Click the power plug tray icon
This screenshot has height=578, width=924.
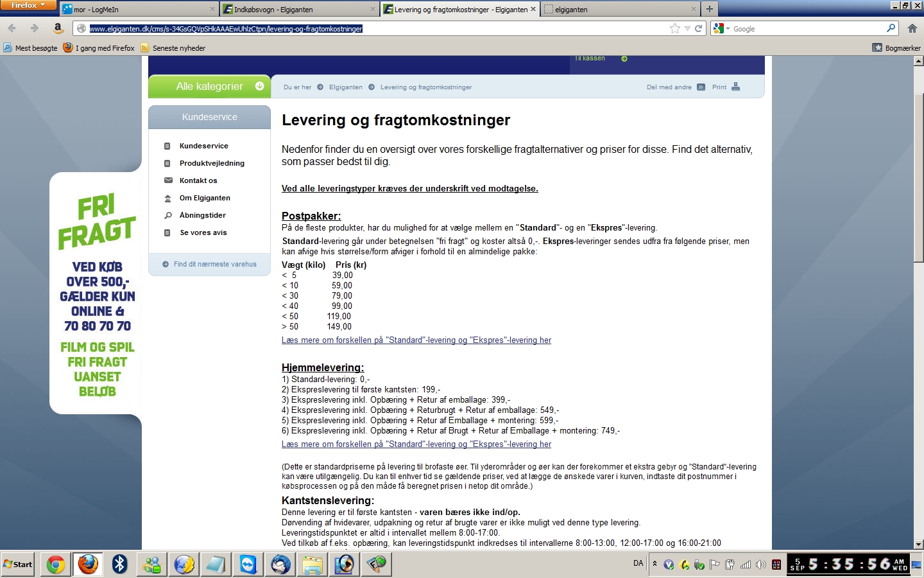(x=730, y=565)
